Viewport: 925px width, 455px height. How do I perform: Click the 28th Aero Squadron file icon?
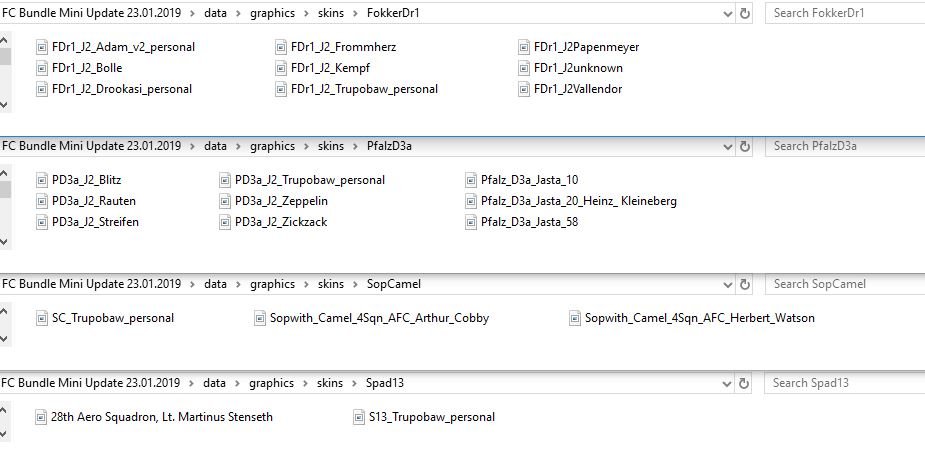(41, 417)
